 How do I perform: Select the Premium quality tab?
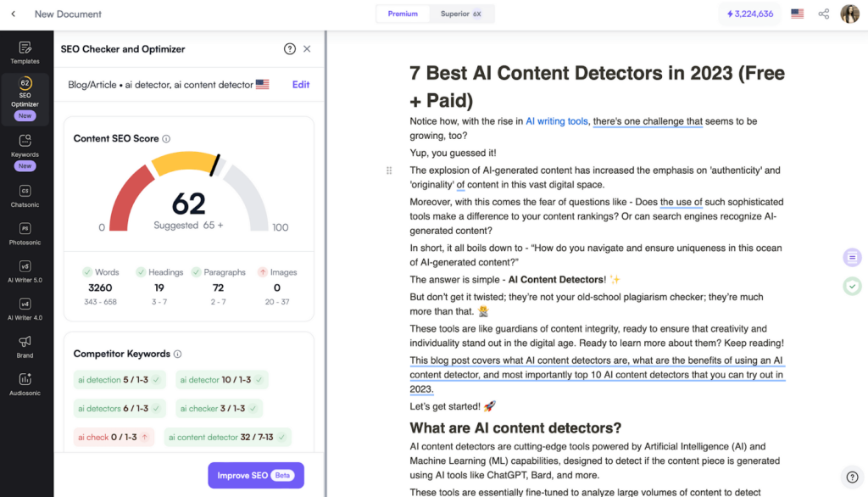coord(403,14)
